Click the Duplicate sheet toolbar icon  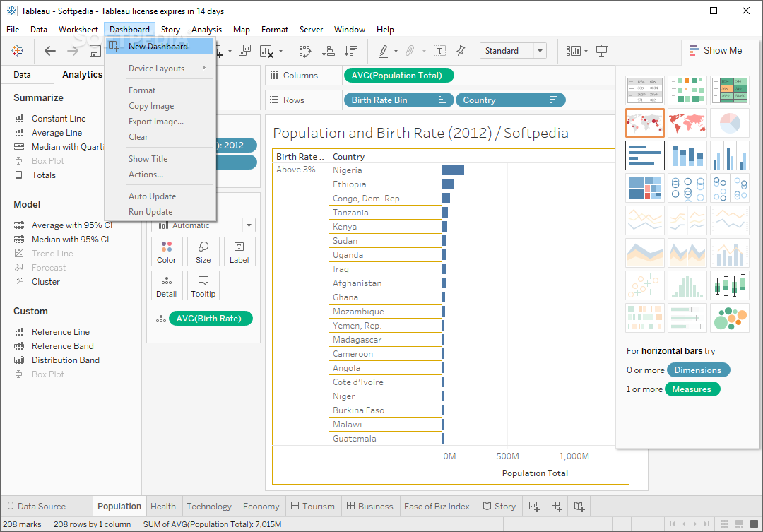pyautogui.click(x=244, y=51)
